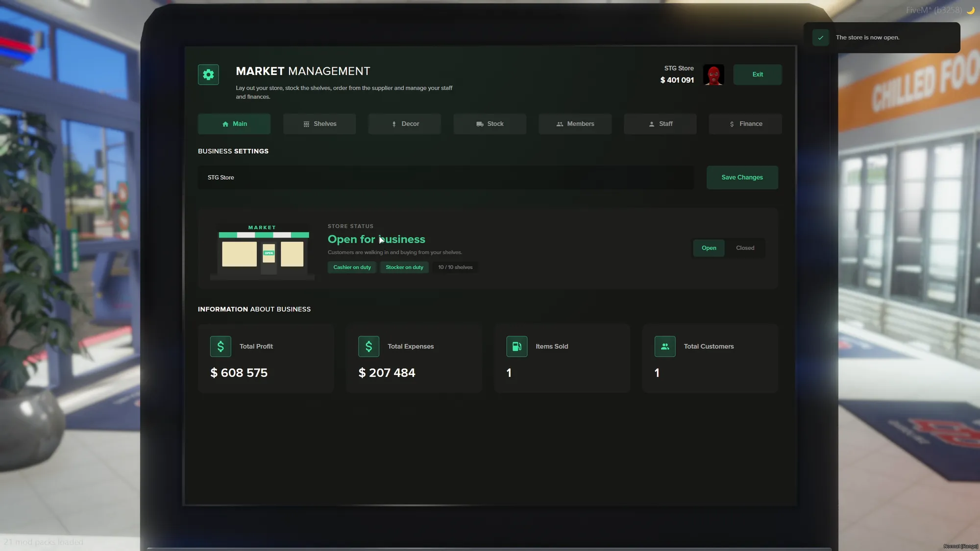980x551 pixels.
Task: Click the grid icon in Shelves tab
Action: [x=306, y=124]
